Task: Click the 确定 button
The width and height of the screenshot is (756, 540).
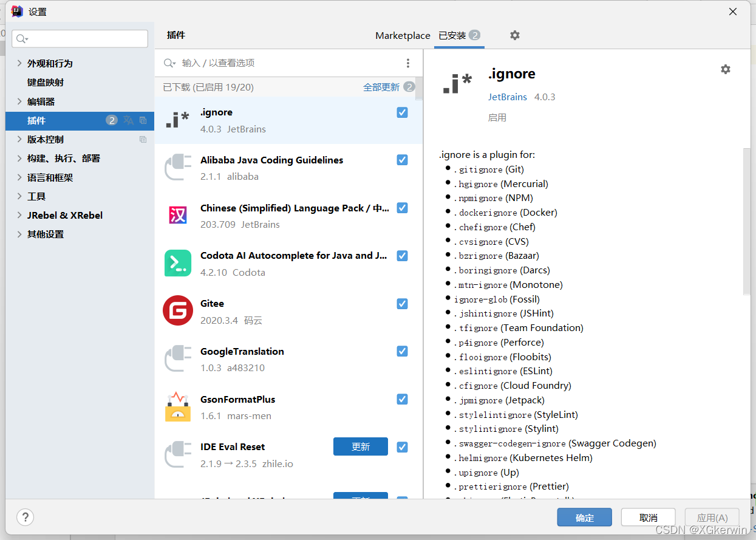Action: 585,518
